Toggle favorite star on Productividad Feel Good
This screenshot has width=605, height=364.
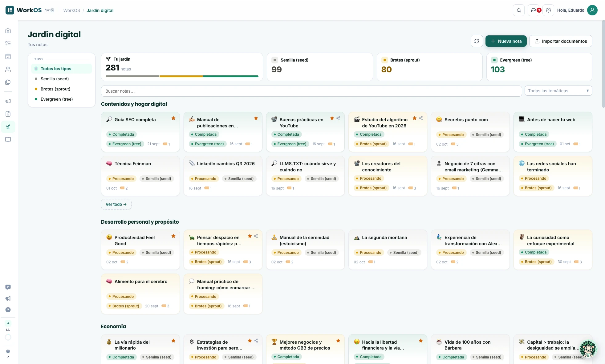pos(173,236)
